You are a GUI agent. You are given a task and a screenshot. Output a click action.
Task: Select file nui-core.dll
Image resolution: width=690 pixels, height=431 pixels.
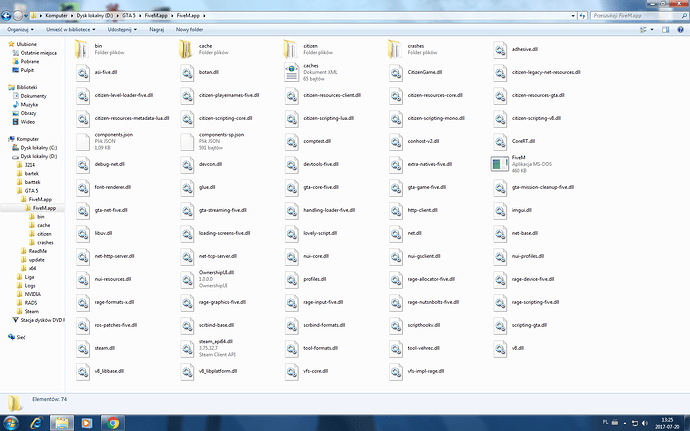click(x=316, y=256)
